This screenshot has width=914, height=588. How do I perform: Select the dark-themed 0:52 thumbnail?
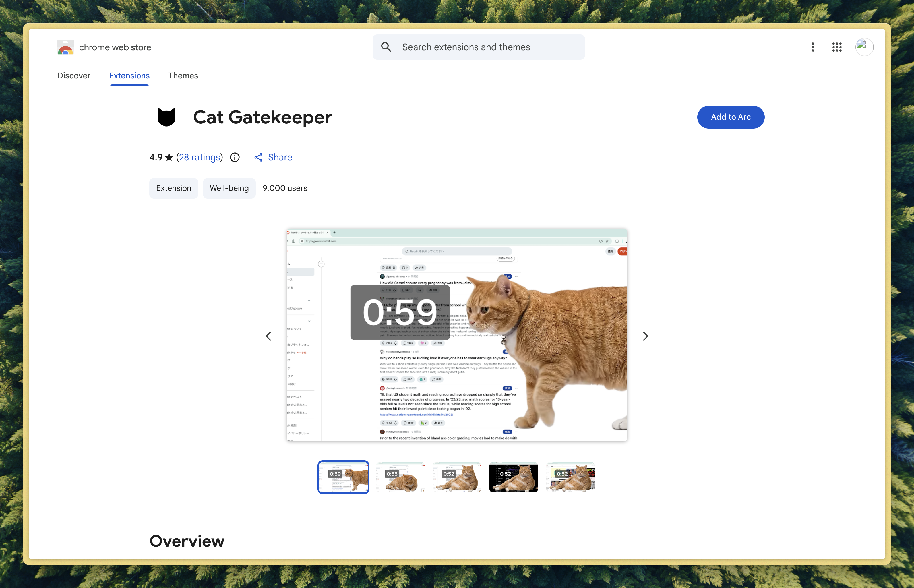[514, 477]
